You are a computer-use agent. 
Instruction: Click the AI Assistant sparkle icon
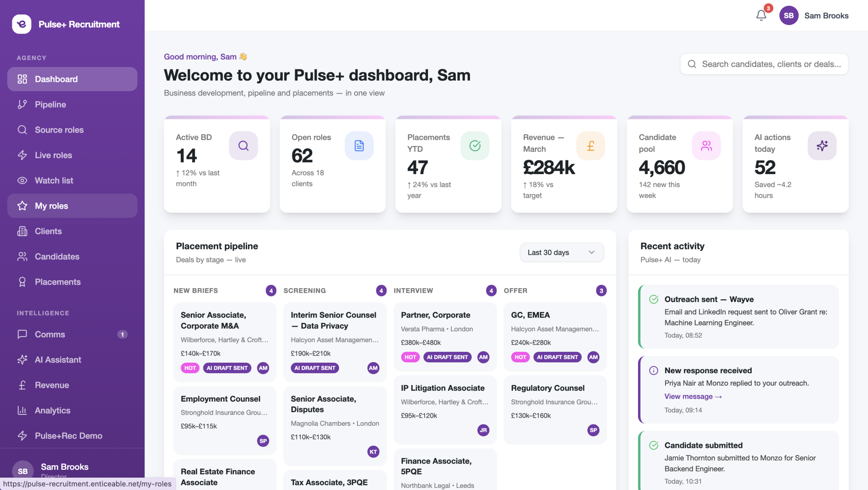pyautogui.click(x=22, y=360)
